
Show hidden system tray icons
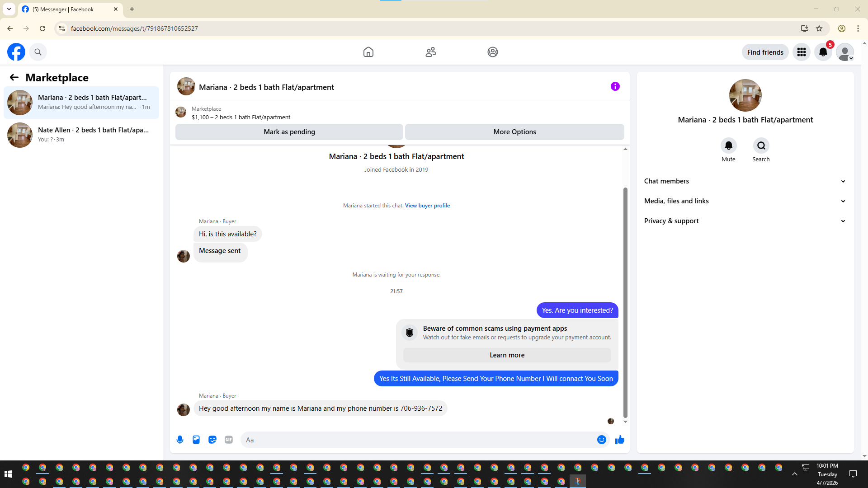tap(794, 474)
